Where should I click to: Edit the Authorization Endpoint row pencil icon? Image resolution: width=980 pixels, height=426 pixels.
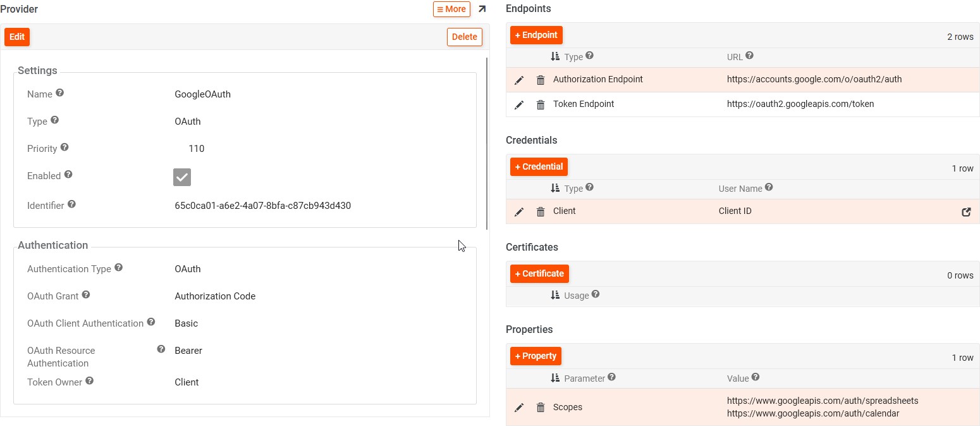(519, 80)
